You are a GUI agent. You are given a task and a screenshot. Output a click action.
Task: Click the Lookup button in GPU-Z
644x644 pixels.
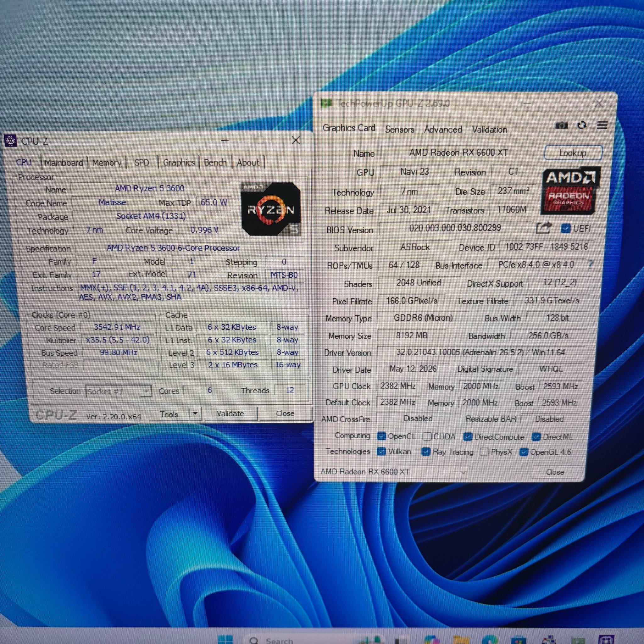(573, 153)
